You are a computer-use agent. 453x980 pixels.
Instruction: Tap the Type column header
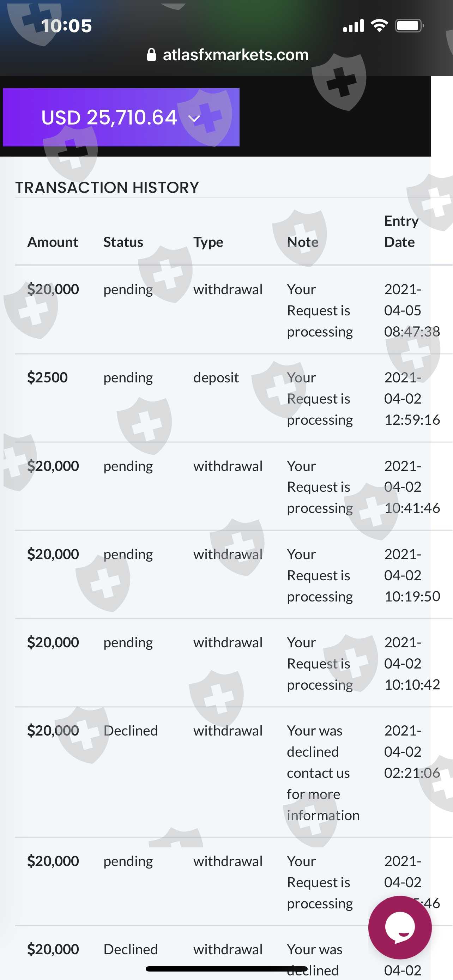tap(208, 242)
